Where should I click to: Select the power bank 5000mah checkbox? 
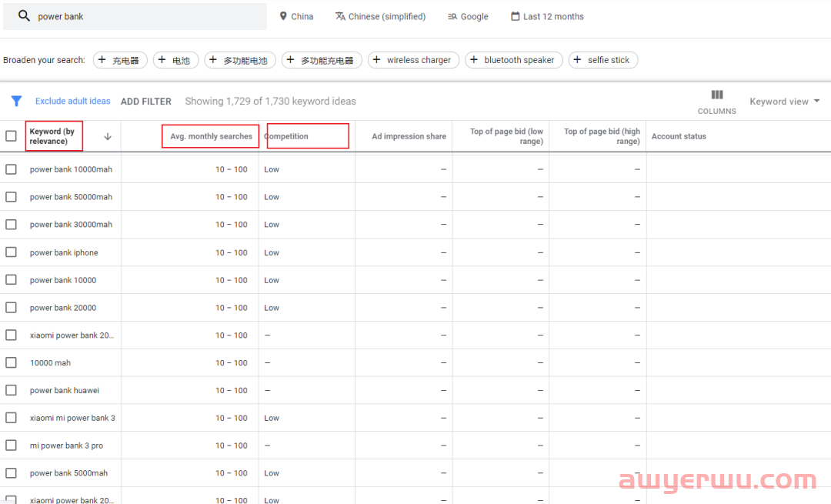coord(11,472)
